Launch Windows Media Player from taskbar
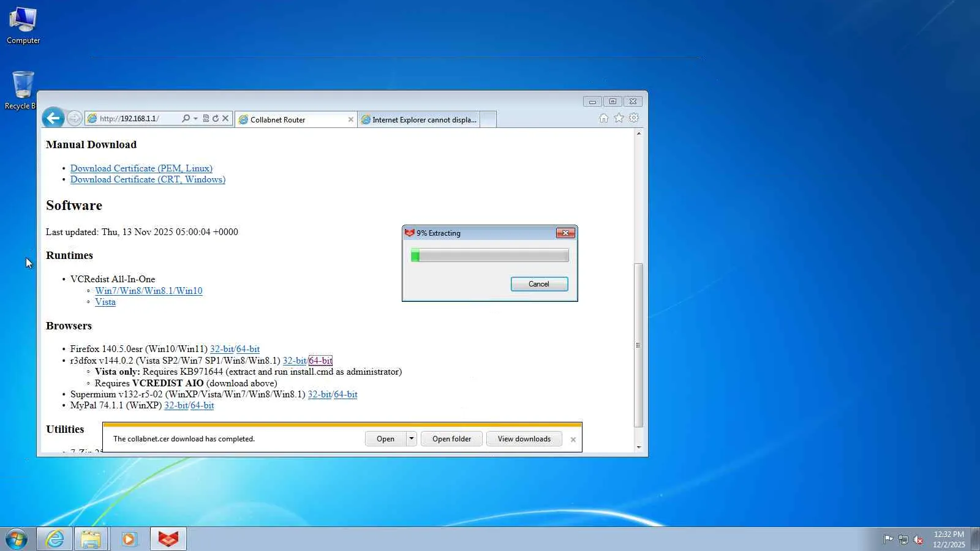Viewport: 980px width, 551px height. [129, 539]
